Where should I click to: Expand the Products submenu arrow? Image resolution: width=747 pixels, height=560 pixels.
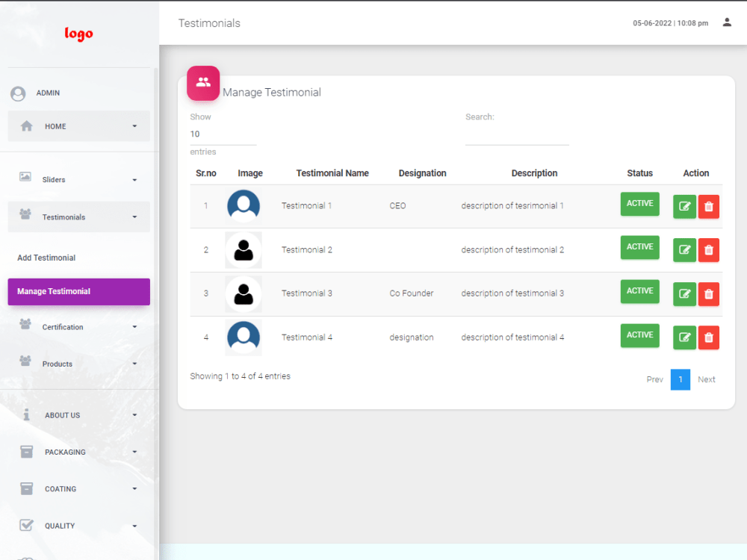(x=134, y=364)
